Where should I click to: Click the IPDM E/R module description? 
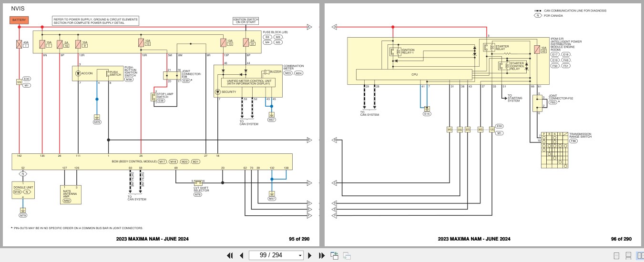pos(566,45)
